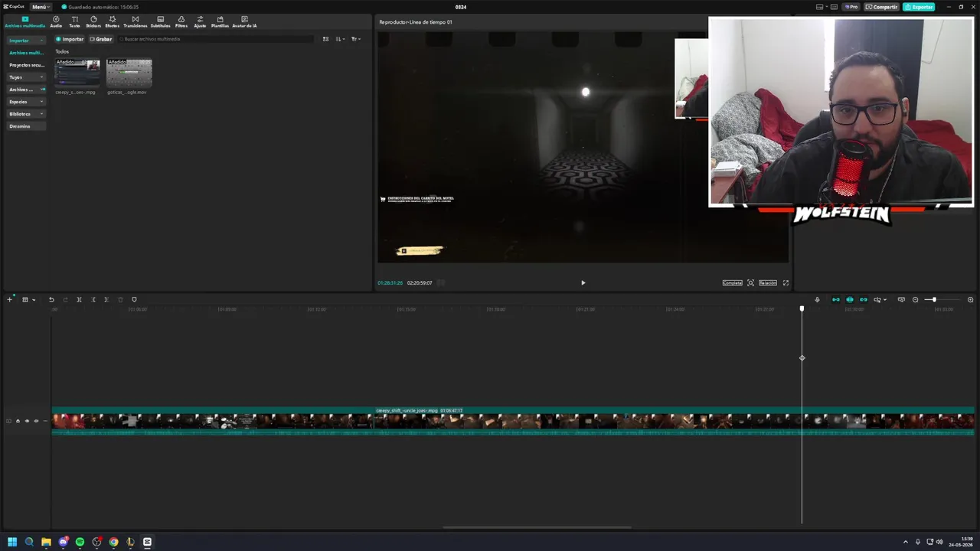Open the Audio panel
The image size is (980, 551).
(56, 22)
